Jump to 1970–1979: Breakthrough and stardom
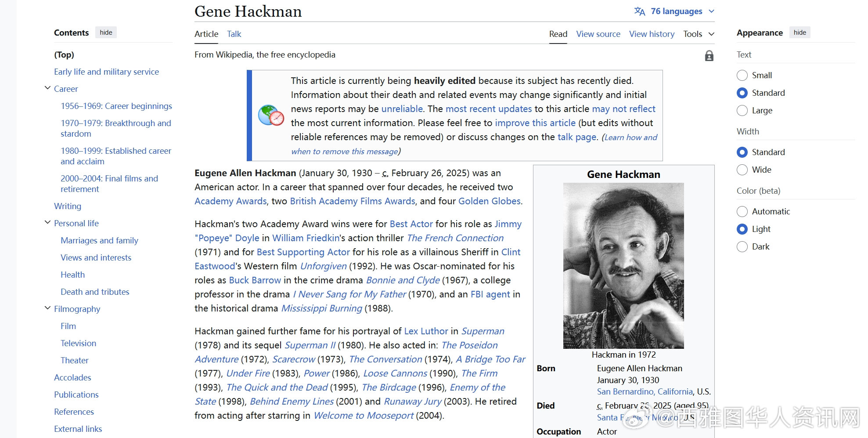This screenshot has width=868, height=438. pos(116,128)
